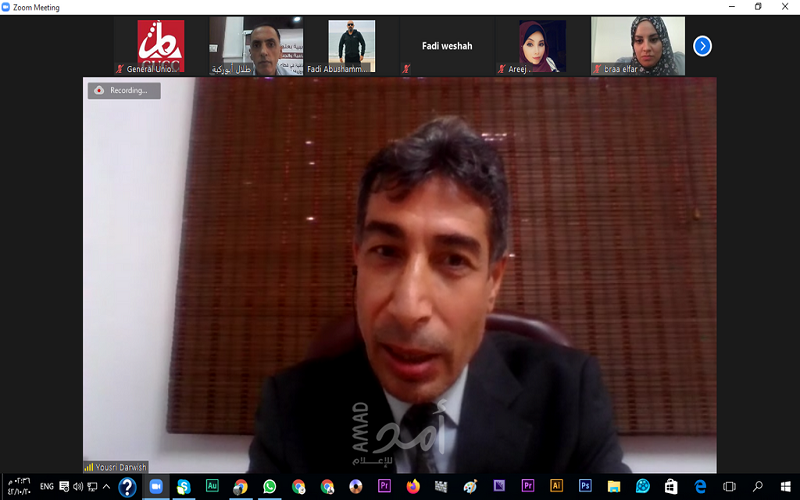Screen dimensions: 800x500
Task: Go to next participants page arrow
Action: pos(702,46)
